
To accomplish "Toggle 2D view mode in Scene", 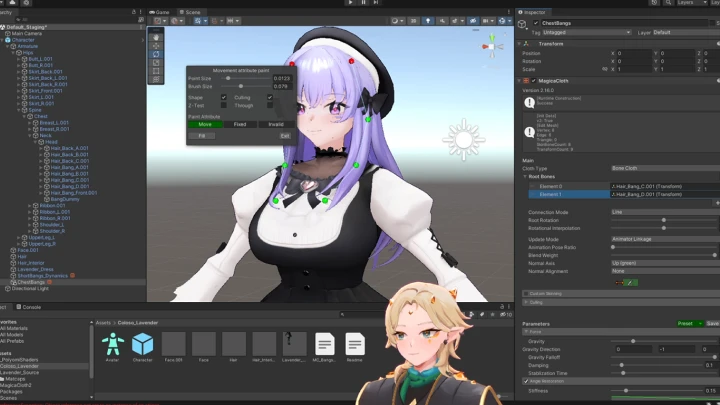I will click(x=413, y=21).
